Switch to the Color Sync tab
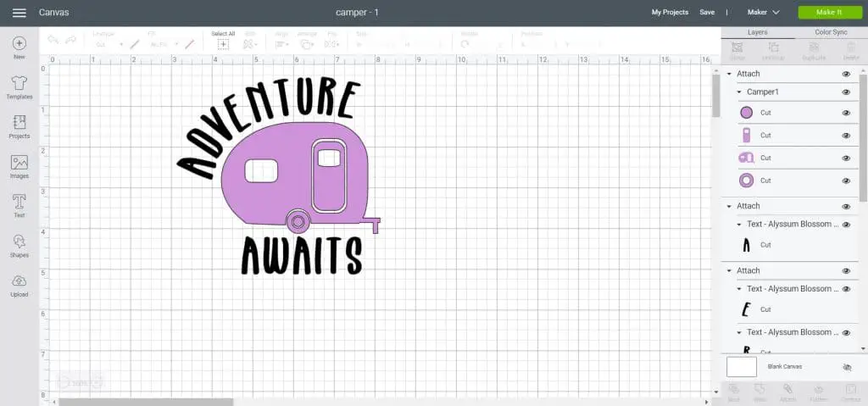The width and height of the screenshot is (868, 406). [x=831, y=32]
